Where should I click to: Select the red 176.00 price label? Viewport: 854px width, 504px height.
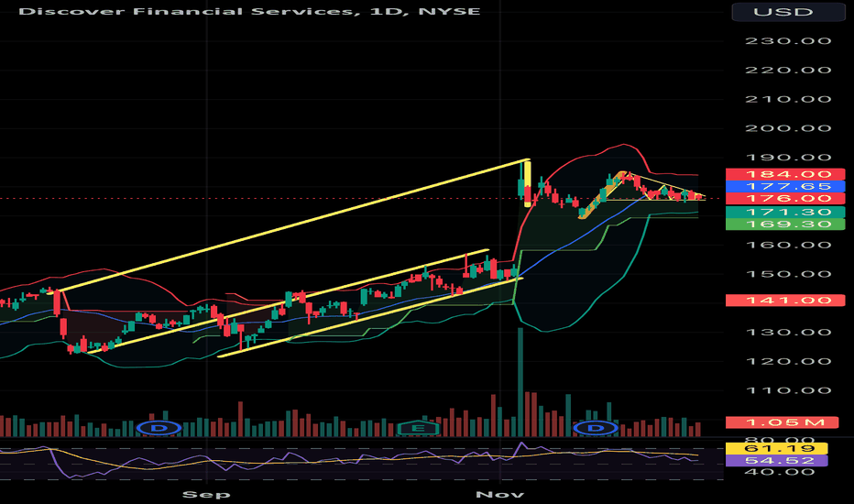coord(785,198)
